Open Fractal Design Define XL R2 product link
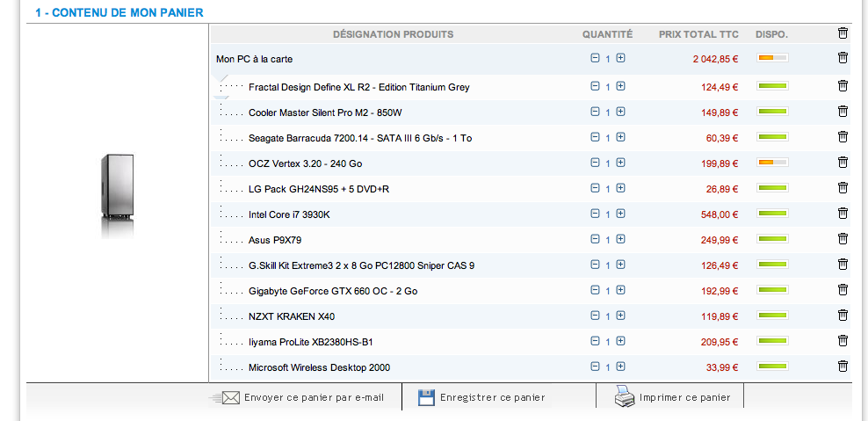The width and height of the screenshot is (868, 421). tap(358, 87)
